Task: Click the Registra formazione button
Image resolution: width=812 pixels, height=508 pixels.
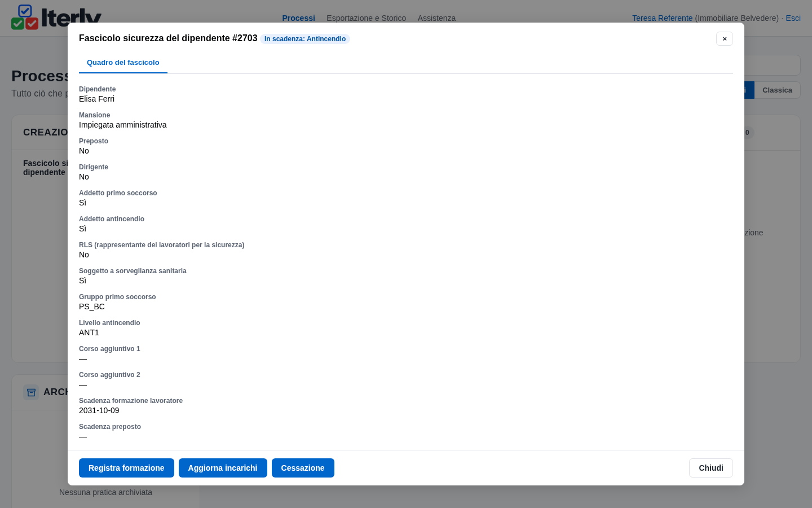Action: pyautogui.click(x=126, y=468)
